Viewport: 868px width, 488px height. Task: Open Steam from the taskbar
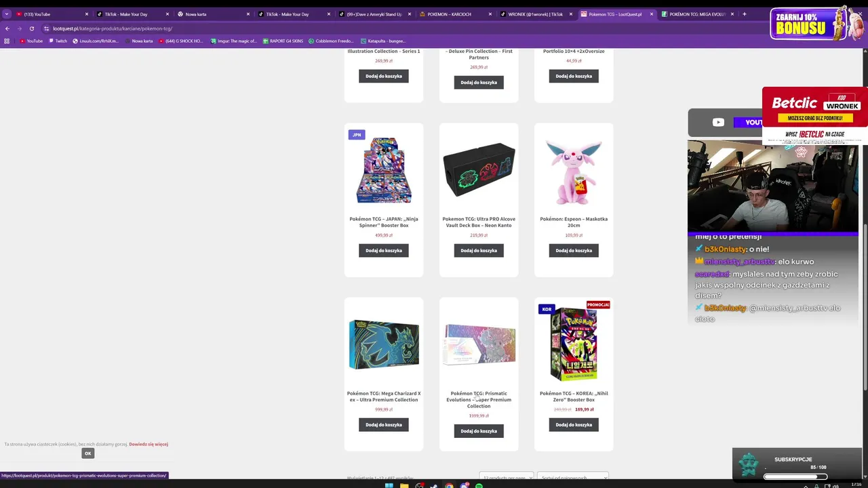tap(434, 485)
